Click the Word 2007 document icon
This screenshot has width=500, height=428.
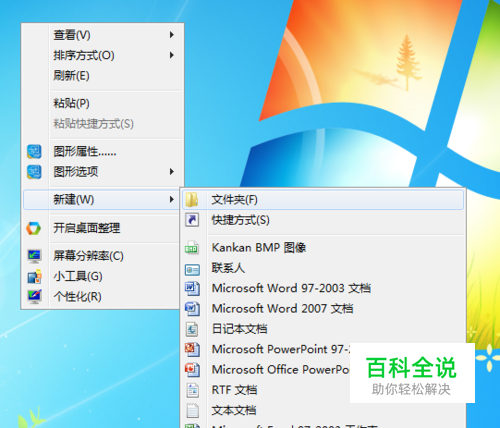click(x=192, y=309)
